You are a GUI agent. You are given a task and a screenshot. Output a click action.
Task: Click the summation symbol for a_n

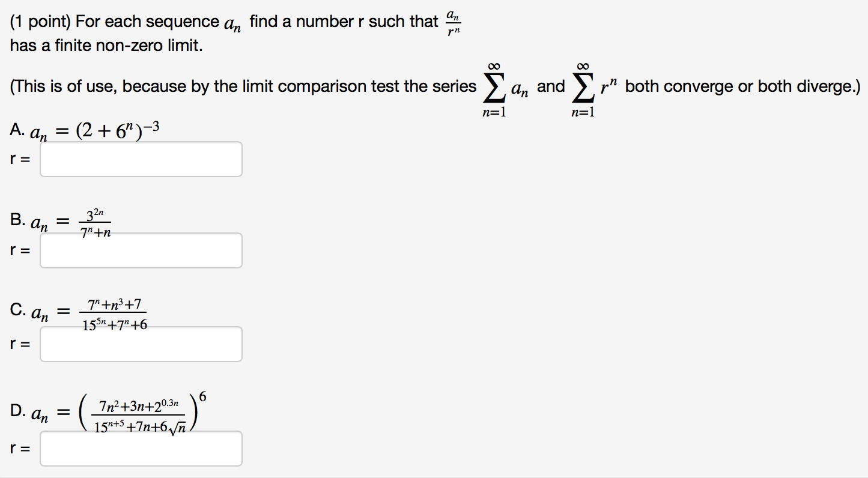pyautogui.click(x=494, y=85)
